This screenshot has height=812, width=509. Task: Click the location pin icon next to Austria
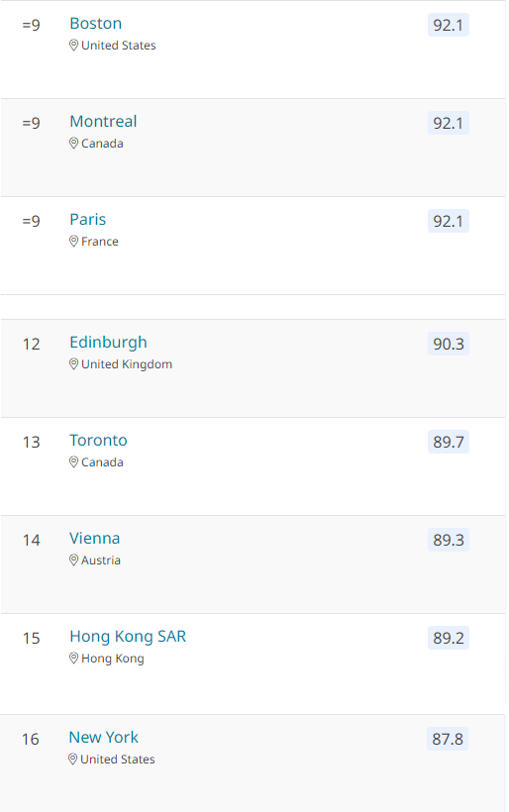tap(73, 560)
